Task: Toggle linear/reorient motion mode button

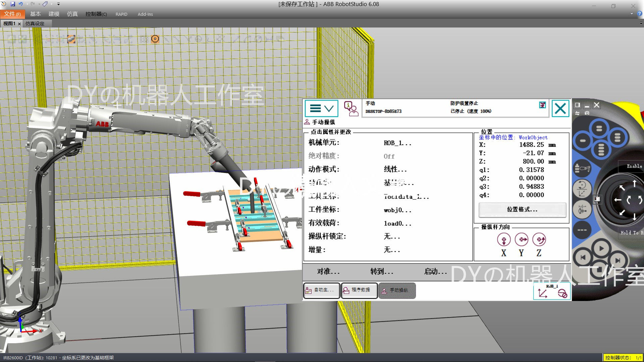Action: [x=582, y=188]
